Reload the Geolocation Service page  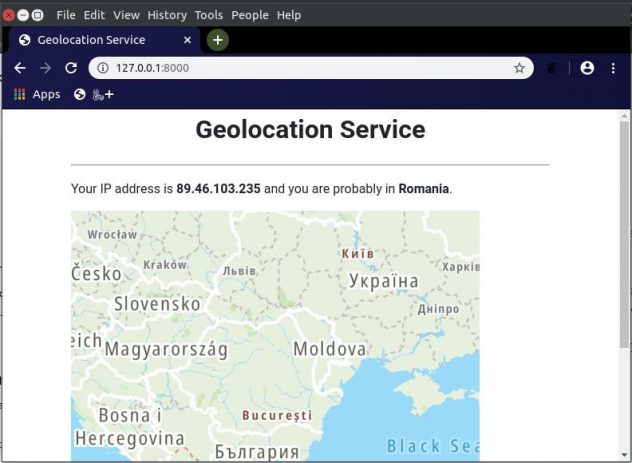click(x=71, y=68)
